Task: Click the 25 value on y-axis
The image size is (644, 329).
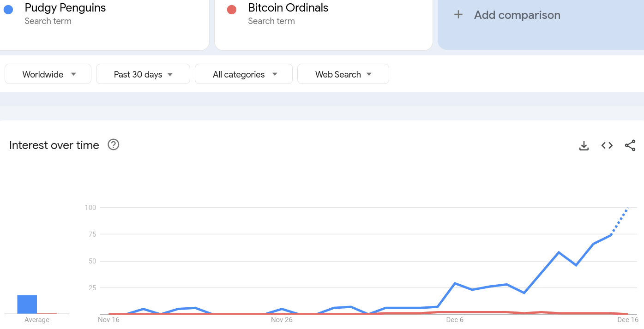Action: 92,288
